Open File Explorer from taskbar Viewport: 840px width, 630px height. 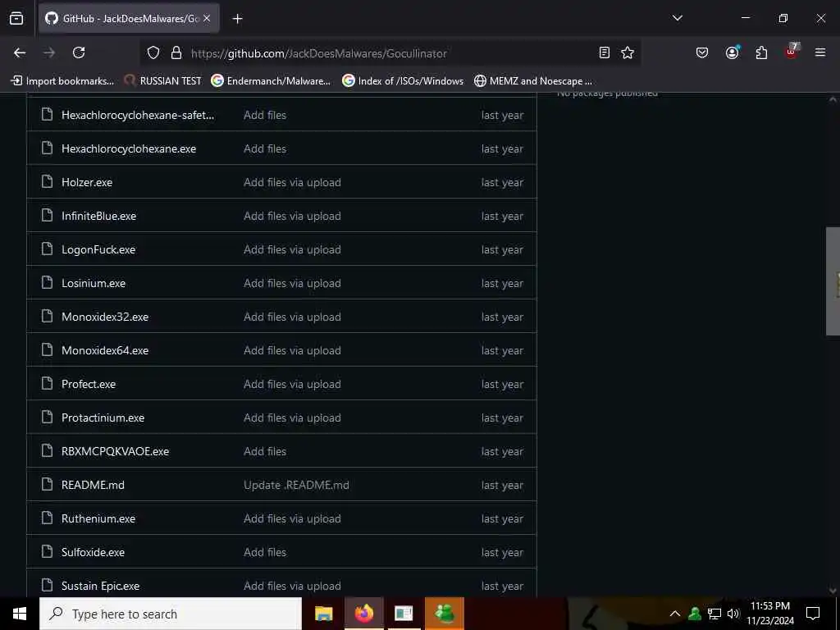(323, 614)
